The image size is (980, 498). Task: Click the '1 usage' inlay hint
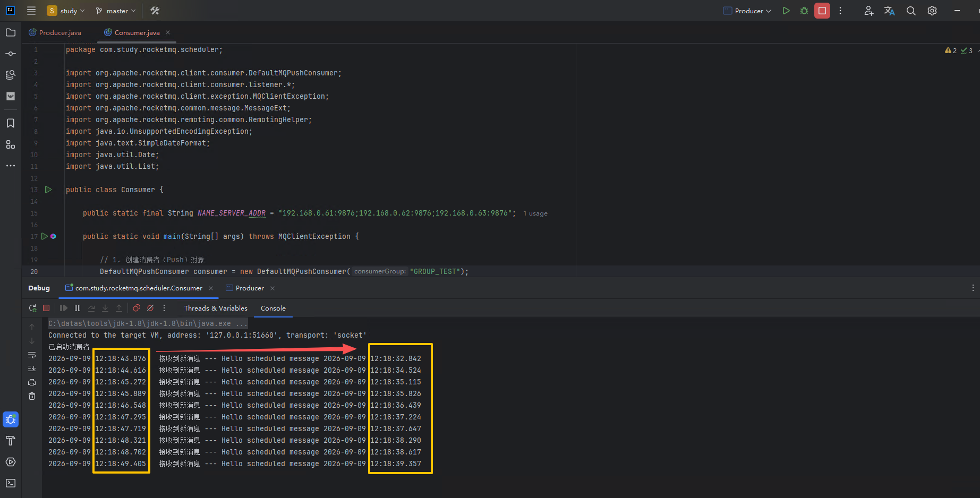point(535,213)
